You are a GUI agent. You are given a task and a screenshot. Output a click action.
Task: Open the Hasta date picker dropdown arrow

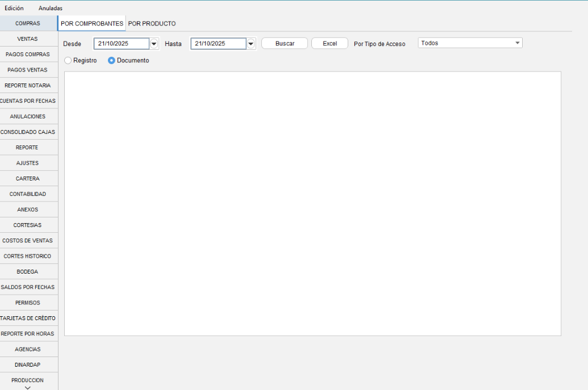click(251, 44)
